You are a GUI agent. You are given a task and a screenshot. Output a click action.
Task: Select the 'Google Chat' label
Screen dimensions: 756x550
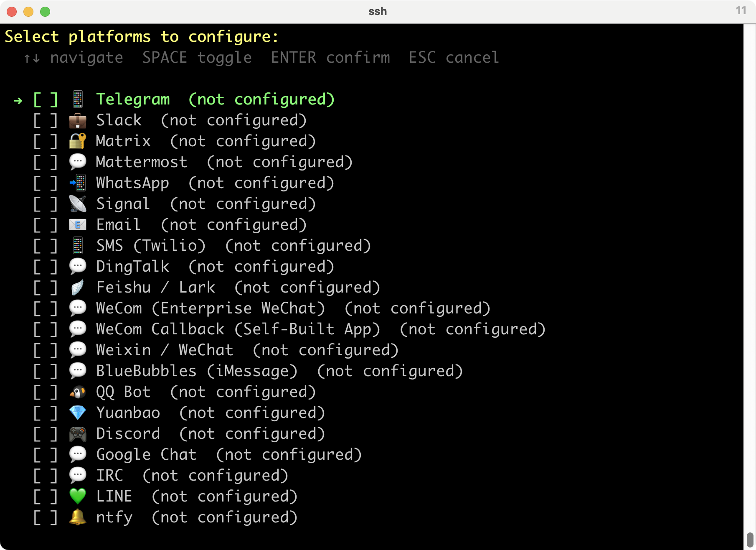146,455
